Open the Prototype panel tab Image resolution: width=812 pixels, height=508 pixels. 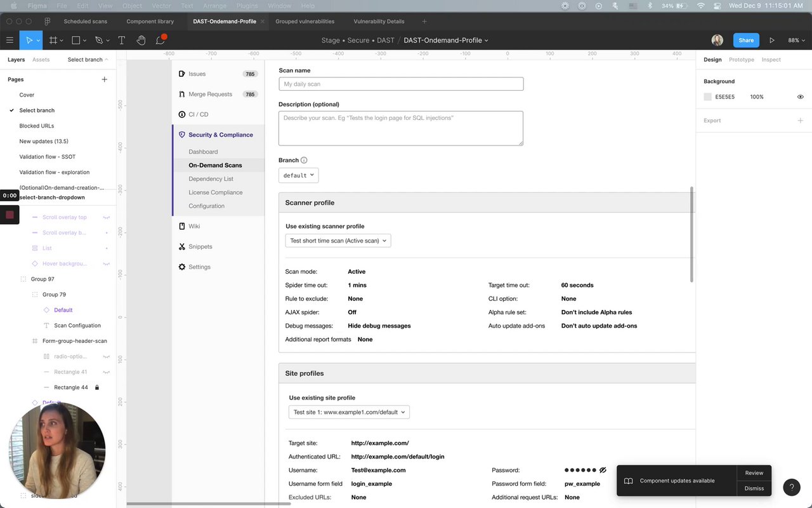(742, 60)
